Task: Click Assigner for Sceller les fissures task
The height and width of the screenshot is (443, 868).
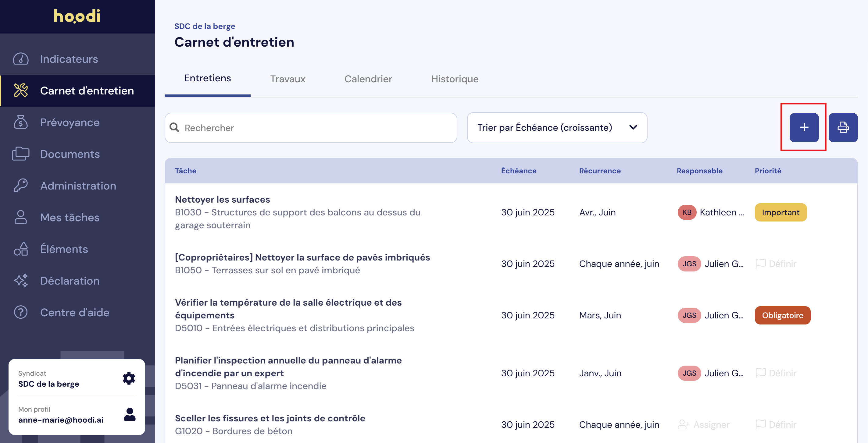Action: [704, 424]
